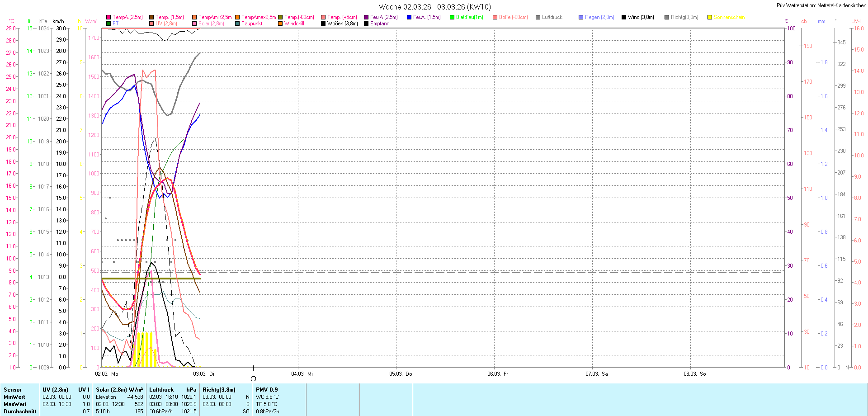Click the orange Windchill legend square
The width and height of the screenshot is (868, 416).
pyautogui.click(x=280, y=24)
